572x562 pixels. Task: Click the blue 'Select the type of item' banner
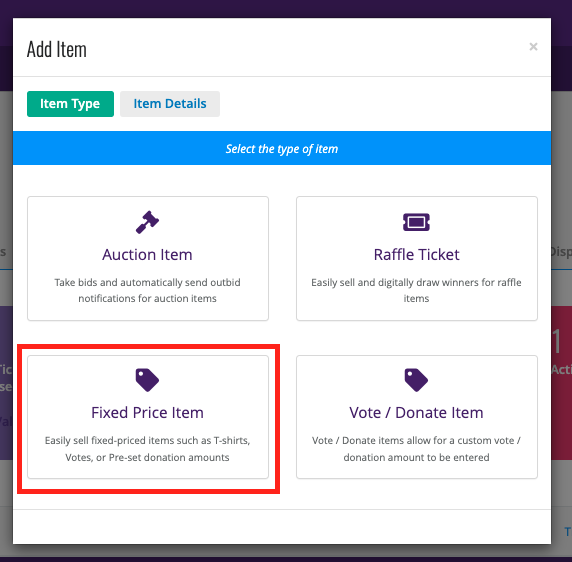[x=282, y=148]
